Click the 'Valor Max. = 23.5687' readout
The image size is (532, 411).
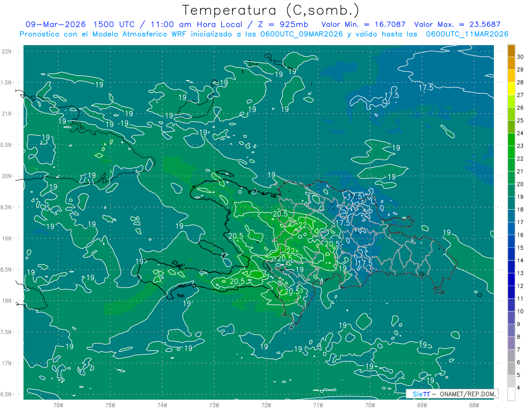[x=457, y=24]
